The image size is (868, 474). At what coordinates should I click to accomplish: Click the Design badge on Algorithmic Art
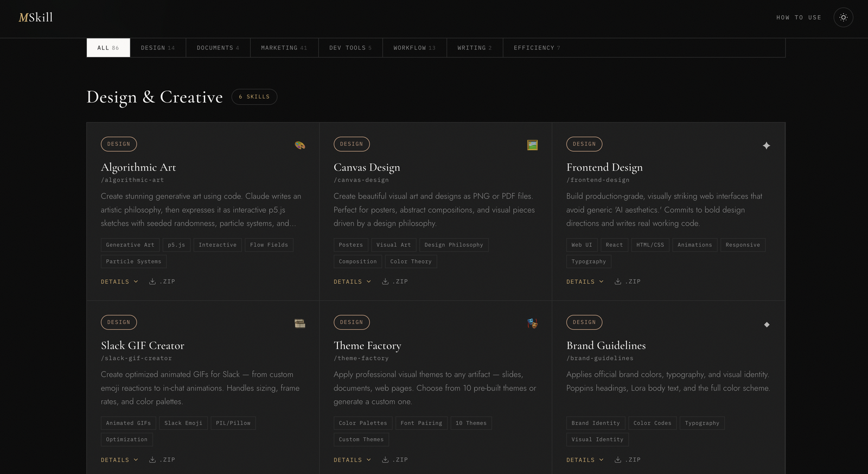[x=119, y=144]
